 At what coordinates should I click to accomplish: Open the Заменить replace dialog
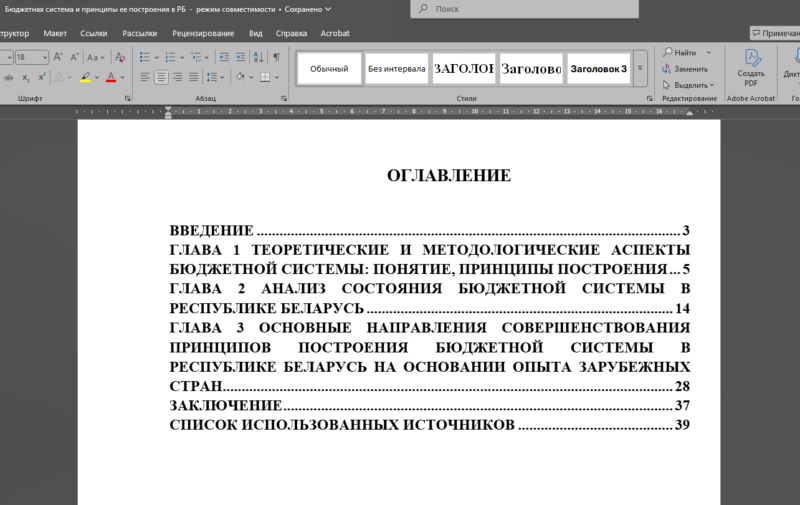point(685,69)
